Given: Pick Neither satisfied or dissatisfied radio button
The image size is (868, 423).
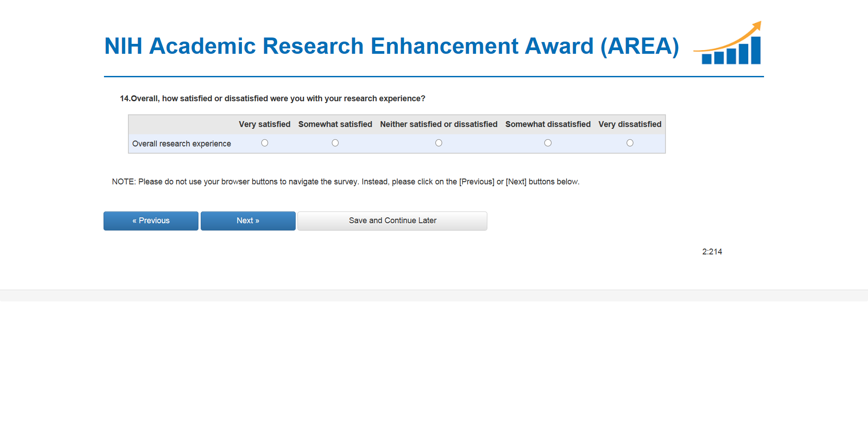Looking at the screenshot, I should [x=439, y=143].
